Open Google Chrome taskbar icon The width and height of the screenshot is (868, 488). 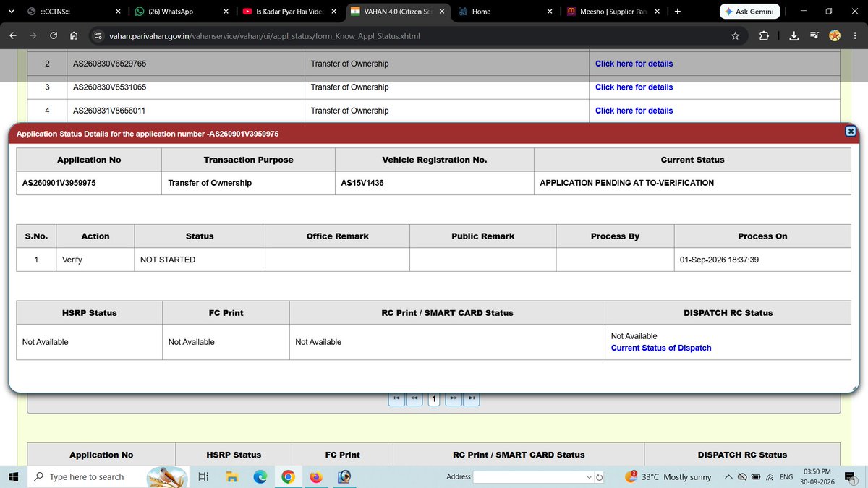pos(288,476)
